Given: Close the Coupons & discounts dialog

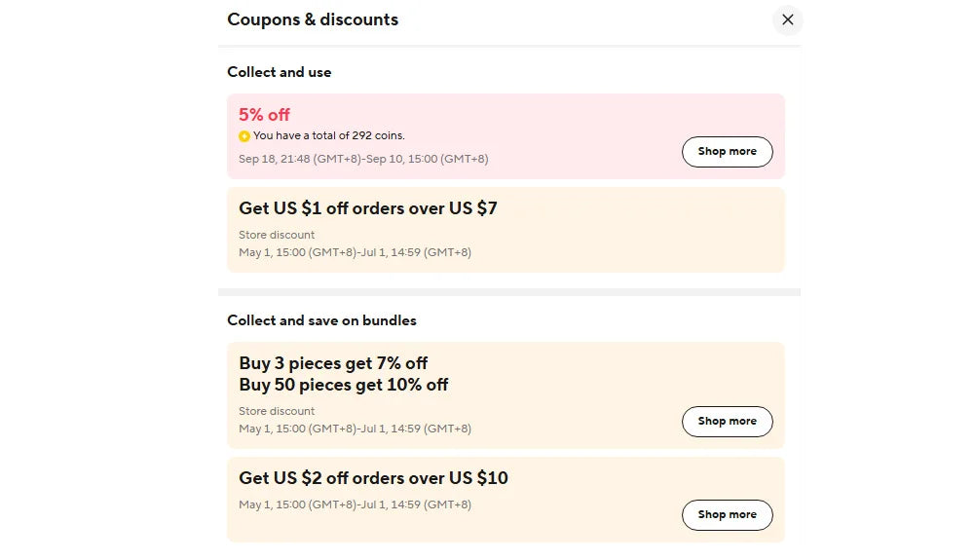Looking at the screenshot, I should pyautogui.click(x=787, y=19).
